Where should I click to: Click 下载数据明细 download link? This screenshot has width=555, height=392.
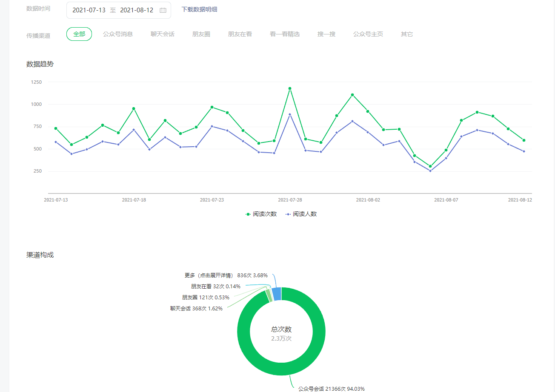click(199, 9)
